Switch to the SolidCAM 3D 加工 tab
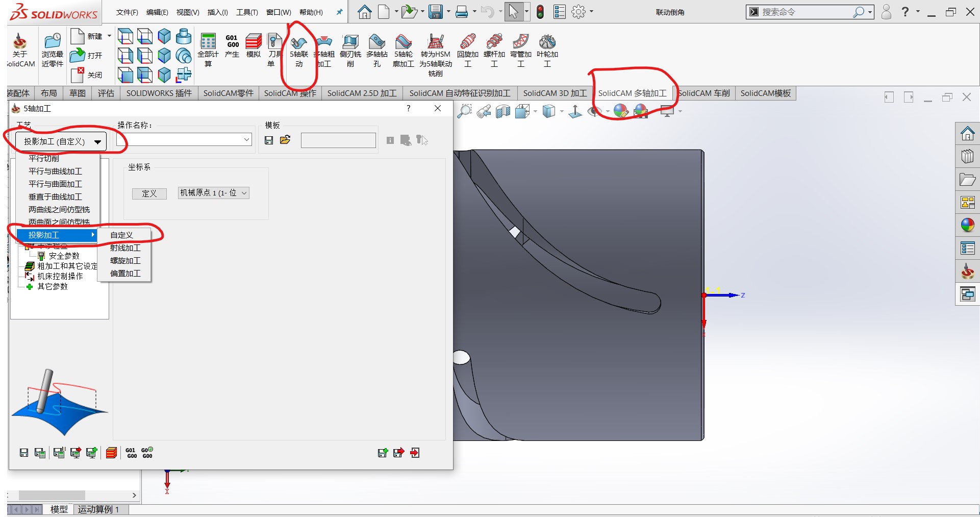Image resolution: width=980 pixels, height=517 pixels. pyautogui.click(x=555, y=93)
